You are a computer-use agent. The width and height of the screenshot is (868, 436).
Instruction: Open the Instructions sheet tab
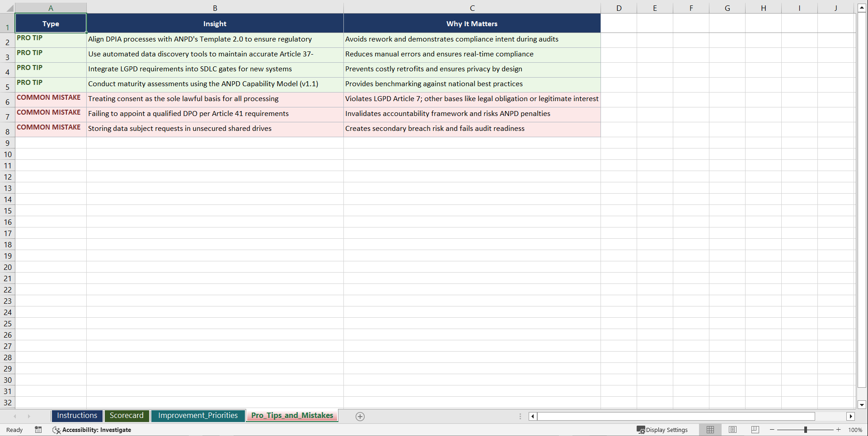77,416
